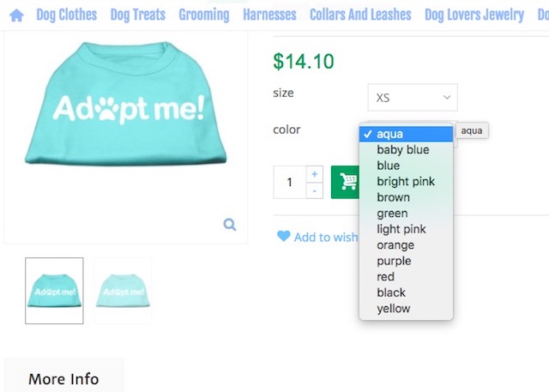Click the magnifier zoom icon on image
The image size is (549, 392).
(229, 225)
